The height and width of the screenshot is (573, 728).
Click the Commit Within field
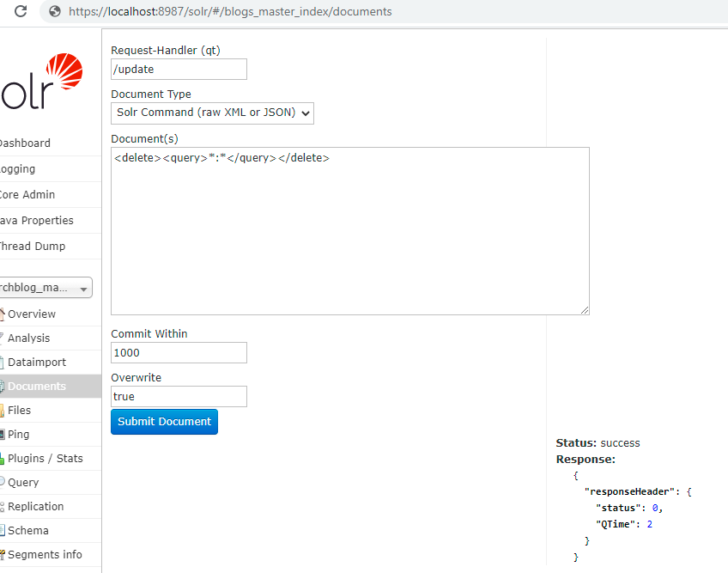[x=179, y=353]
